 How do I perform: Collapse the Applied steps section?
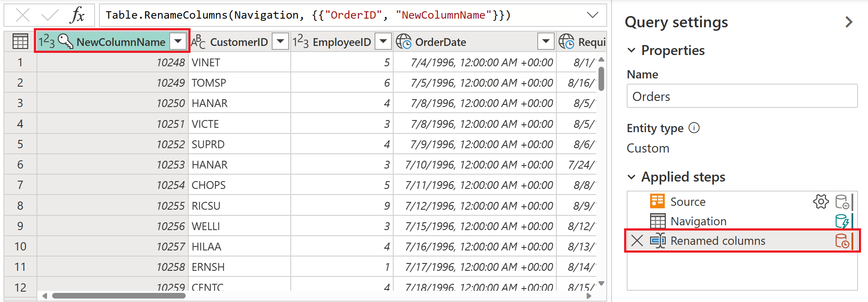[631, 177]
